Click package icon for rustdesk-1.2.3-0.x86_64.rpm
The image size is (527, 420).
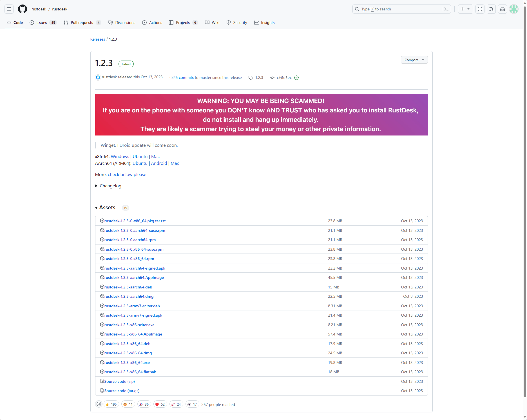pos(102,258)
